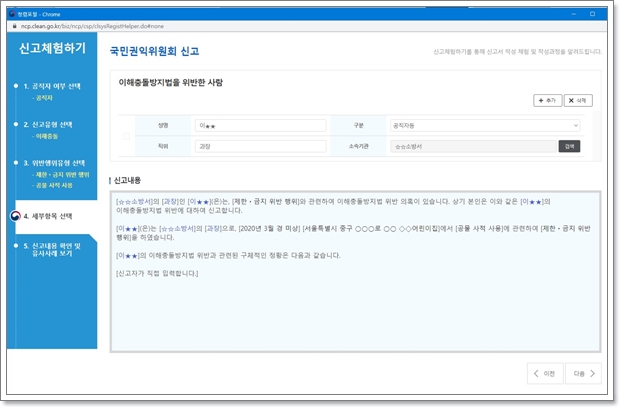Image resolution: width=620 pixels, height=407 pixels.
Task: Click the 삭제 (delete) button
Action: coord(578,100)
